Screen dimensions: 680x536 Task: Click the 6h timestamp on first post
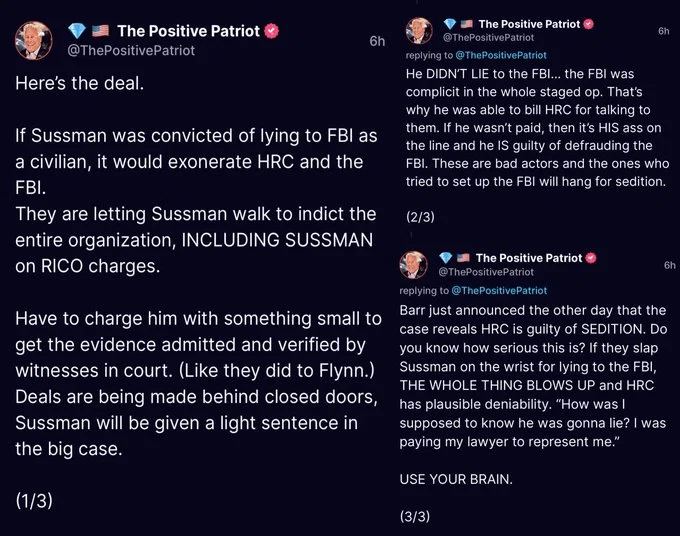click(x=377, y=41)
